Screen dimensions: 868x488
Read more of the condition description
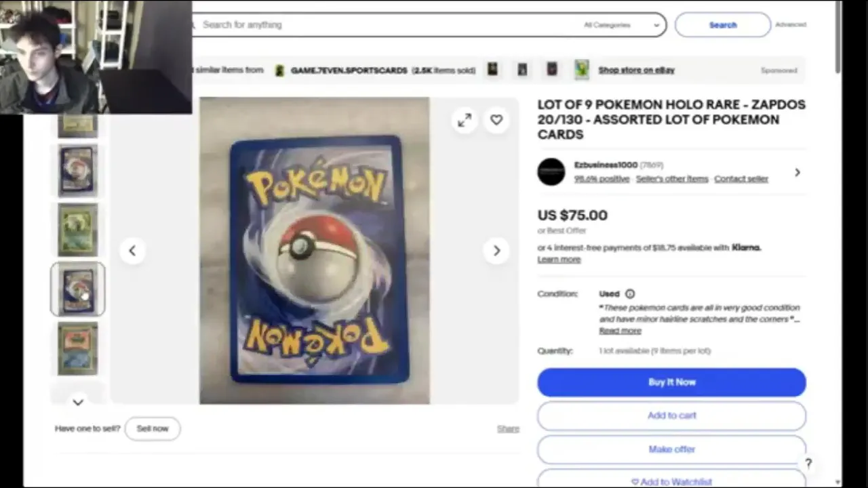pyautogui.click(x=620, y=331)
